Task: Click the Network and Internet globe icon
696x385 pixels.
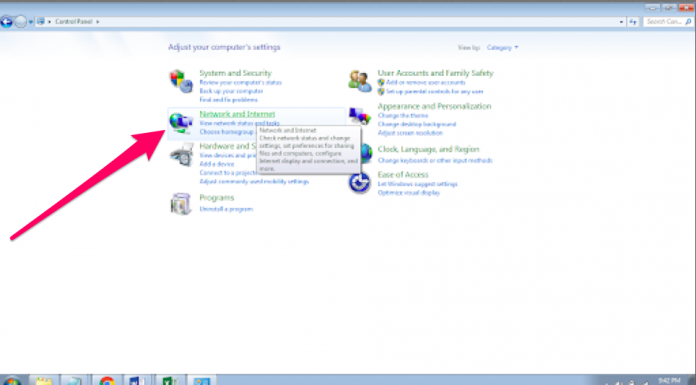Action: pyautogui.click(x=181, y=123)
